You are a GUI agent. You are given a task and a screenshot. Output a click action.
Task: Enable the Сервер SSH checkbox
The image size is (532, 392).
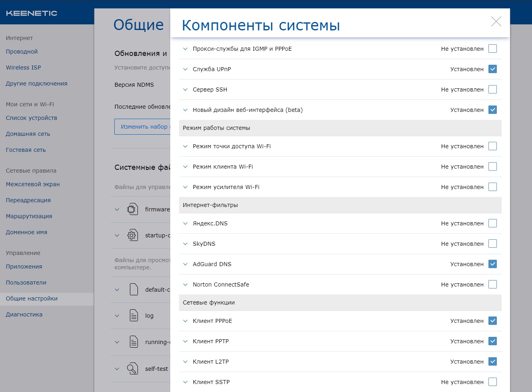tap(493, 90)
